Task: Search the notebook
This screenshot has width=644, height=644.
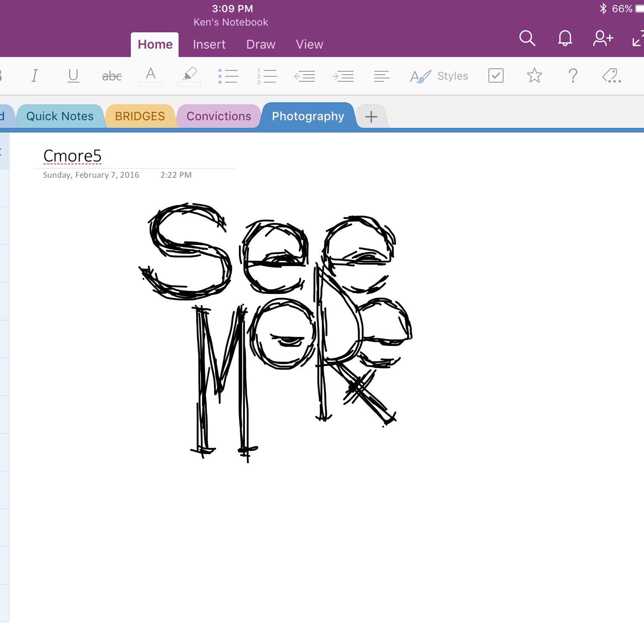Action: pos(527,38)
